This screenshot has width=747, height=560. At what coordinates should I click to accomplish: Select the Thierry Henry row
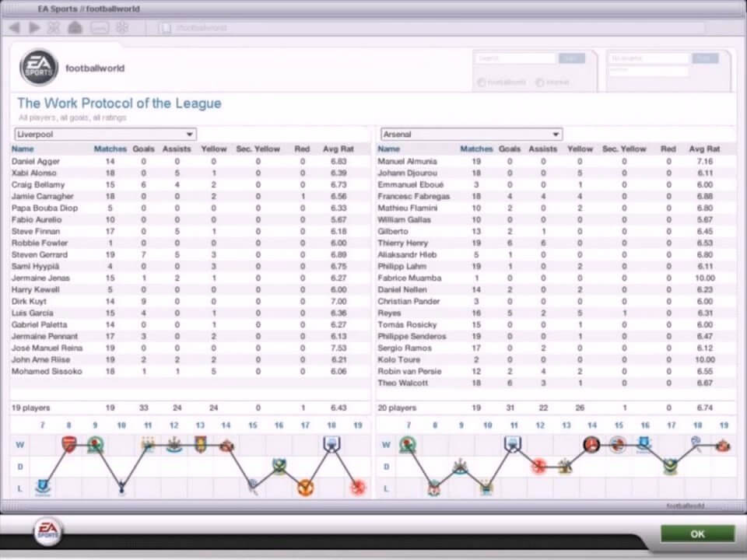coord(556,243)
